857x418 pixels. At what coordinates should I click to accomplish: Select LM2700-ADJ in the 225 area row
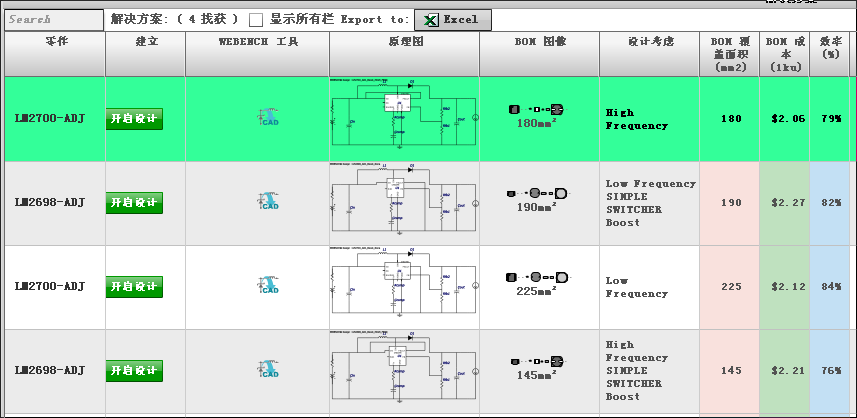coord(50,286)
